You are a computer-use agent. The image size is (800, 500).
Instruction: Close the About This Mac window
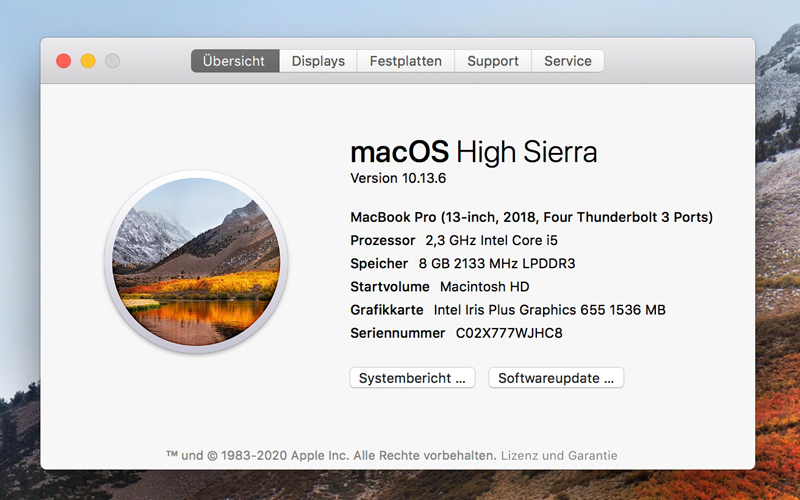pos(64,61)
